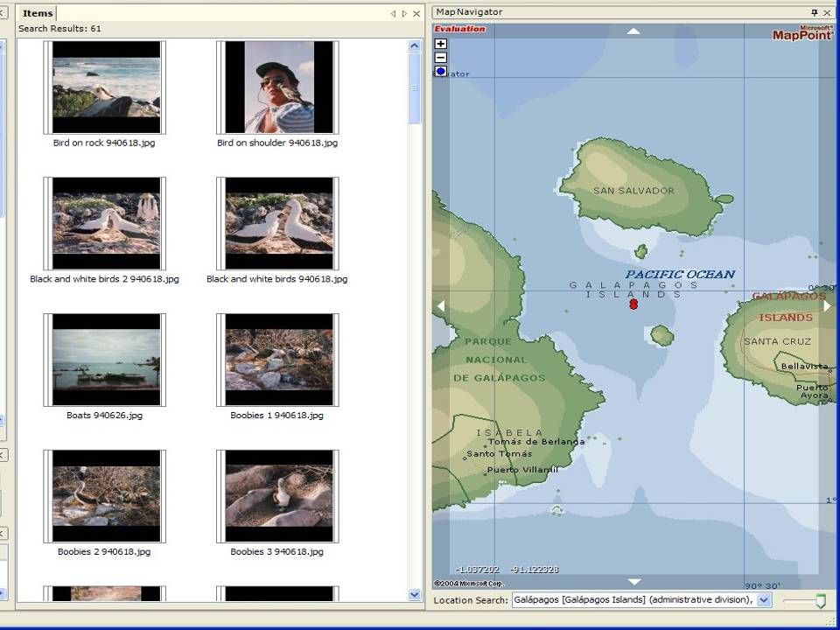840x630 pixels.
Task: Pan map east using right arrow
Action: pos(827,305)
